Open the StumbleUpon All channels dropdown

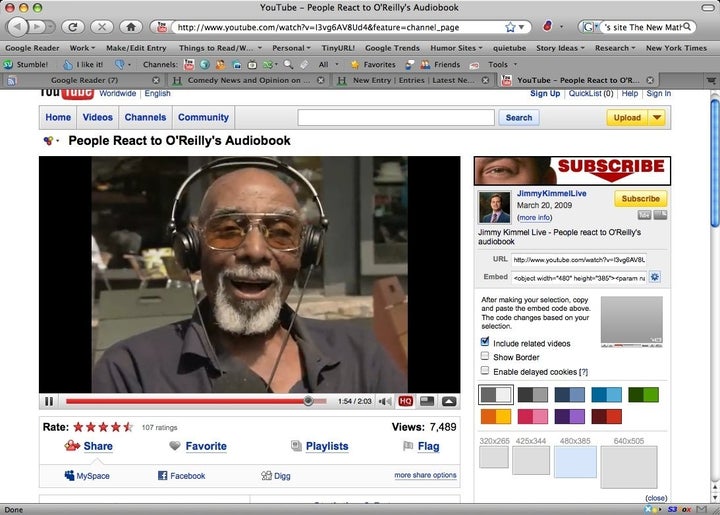click(x=328, y=65)
